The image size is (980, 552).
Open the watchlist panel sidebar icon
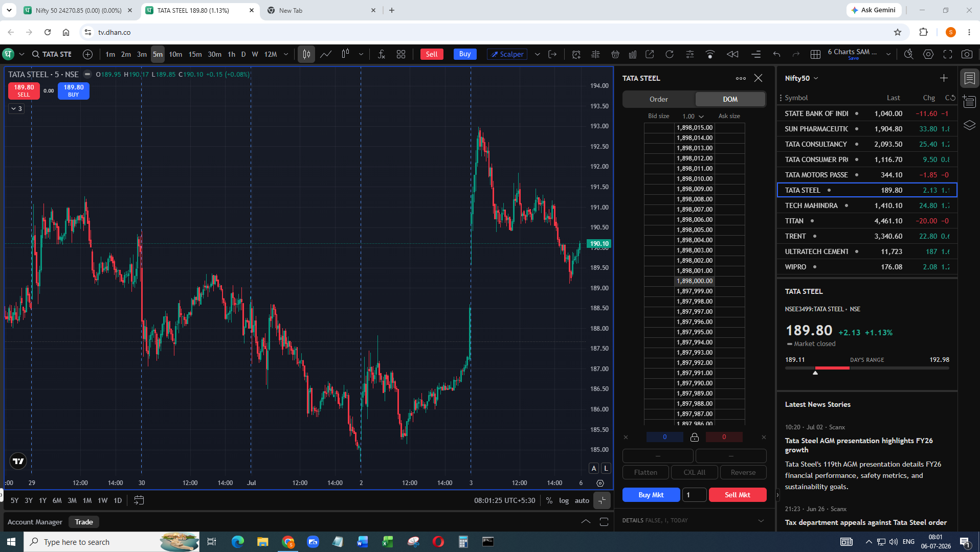point(969,78)
